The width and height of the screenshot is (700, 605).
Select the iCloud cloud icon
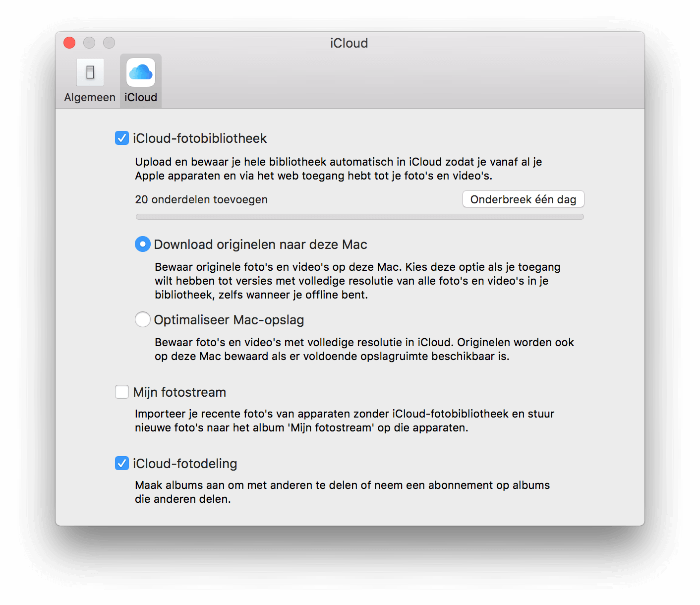pyautogui.click(x=141, y=72)
